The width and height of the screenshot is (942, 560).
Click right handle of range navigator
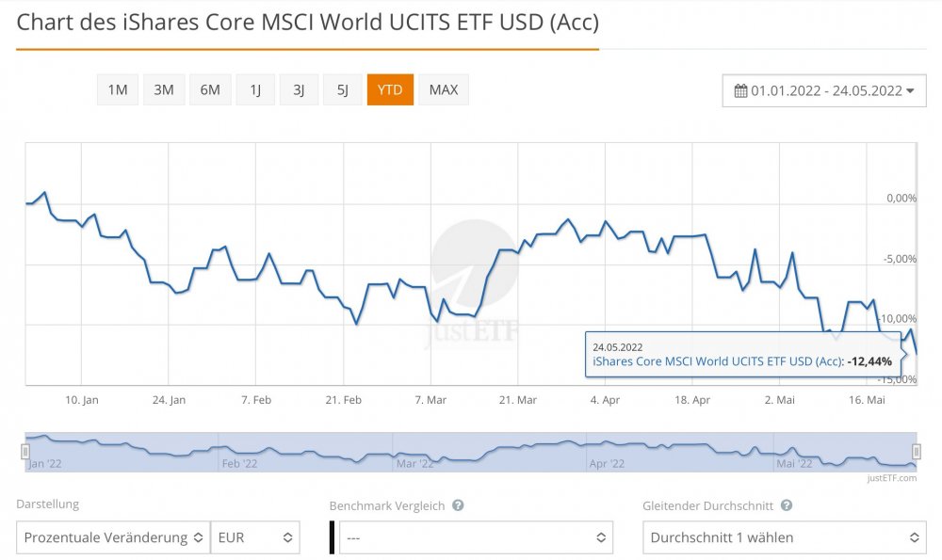[x=916, y=452]
